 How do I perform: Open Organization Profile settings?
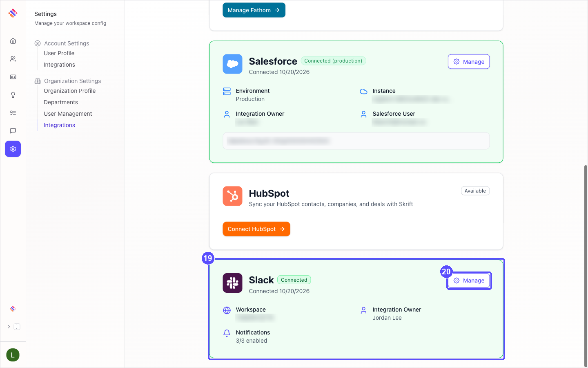(x=70, y=91)
